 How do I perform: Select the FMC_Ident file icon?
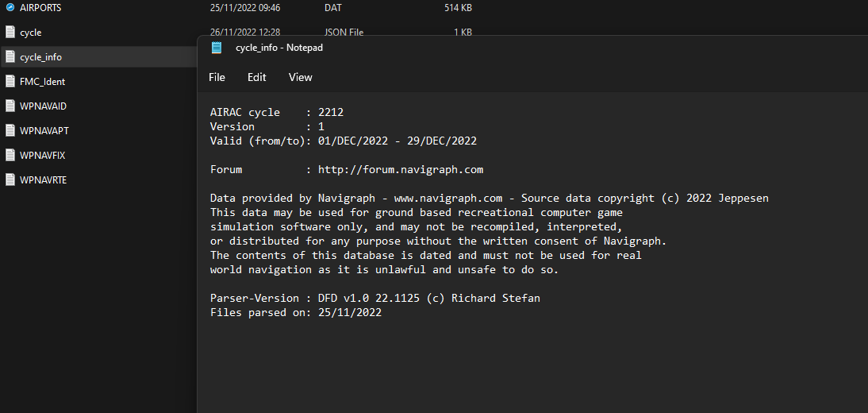pos(10,82)
